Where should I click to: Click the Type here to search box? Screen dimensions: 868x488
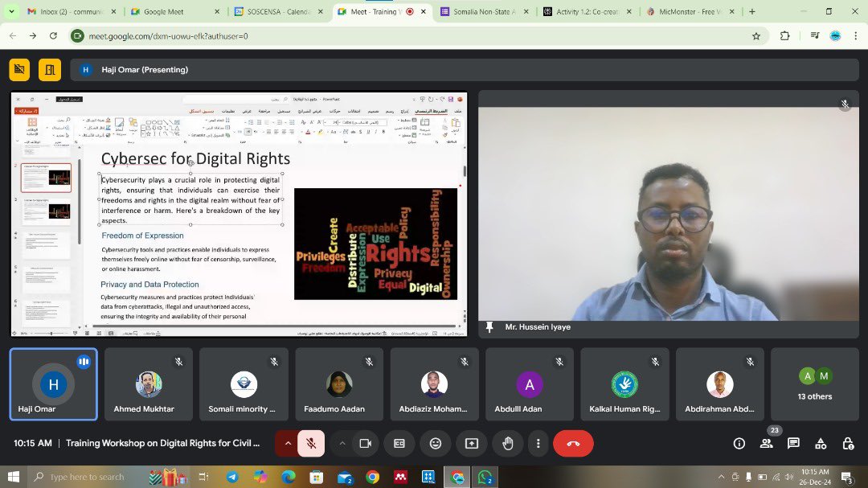click(86, 477)
